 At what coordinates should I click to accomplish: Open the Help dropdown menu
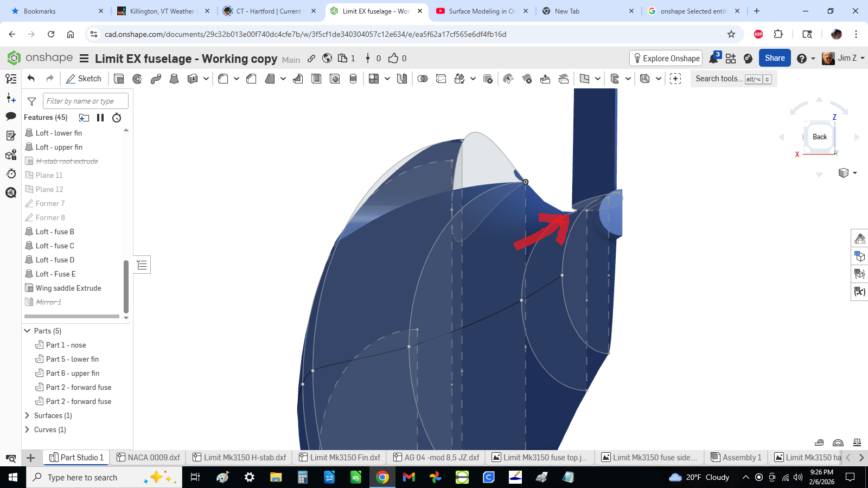point(807,58)
